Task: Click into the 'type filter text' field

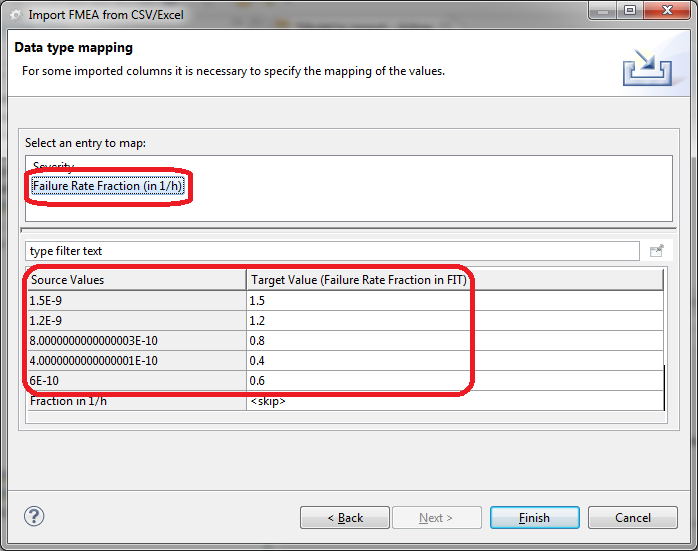Action: tap(332, 251)
